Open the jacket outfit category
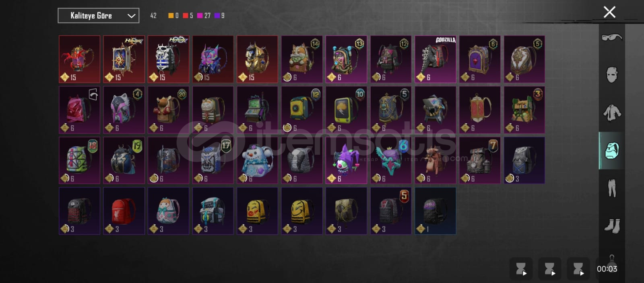Screen dimensions: 644x283 click(x=612, y=112)
